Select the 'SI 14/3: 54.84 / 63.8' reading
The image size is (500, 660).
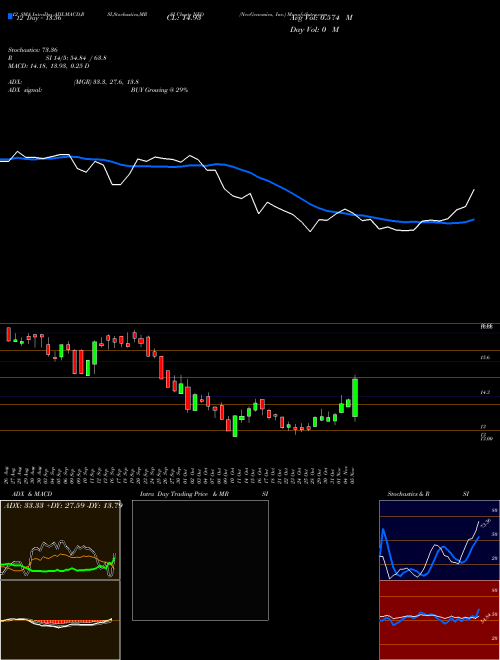76,58
